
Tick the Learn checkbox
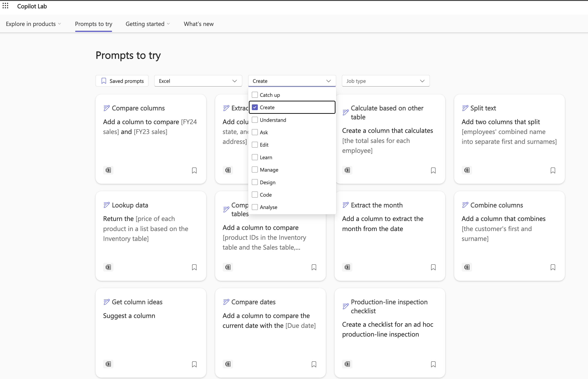[x=255, y=157]
